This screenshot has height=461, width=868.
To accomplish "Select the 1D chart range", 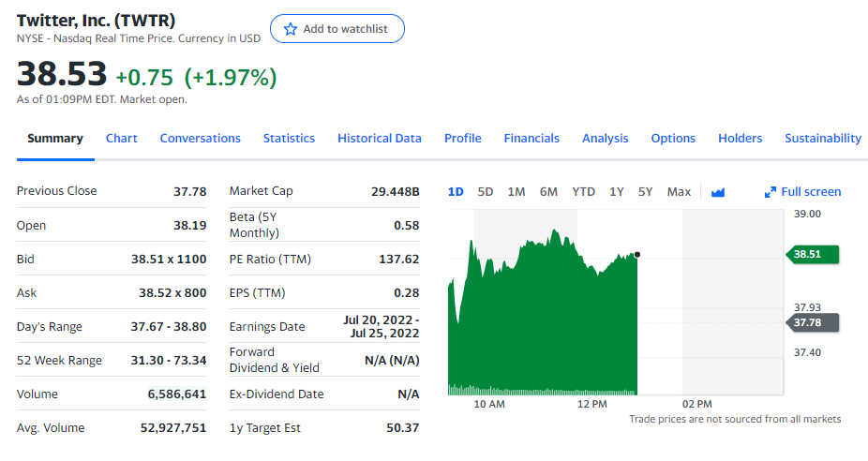I will pos(456,192).
